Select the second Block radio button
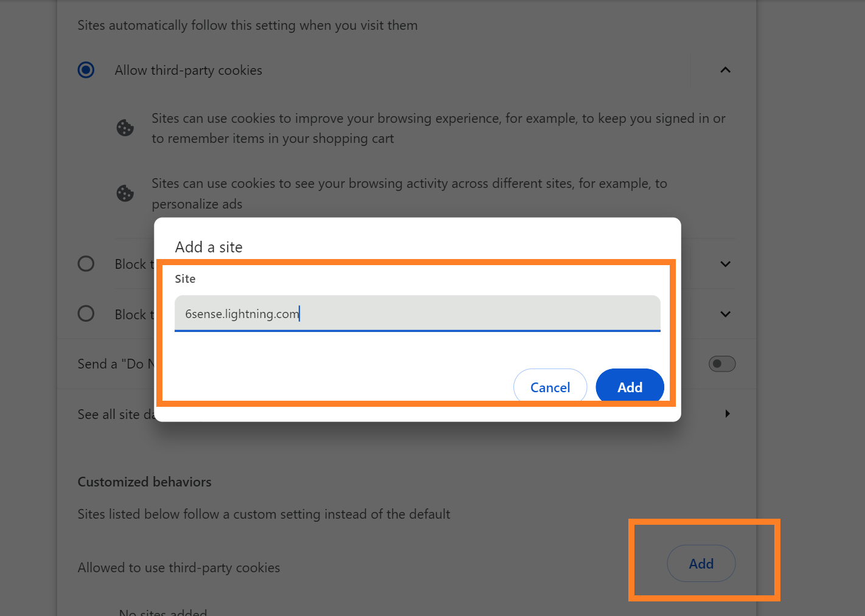The width and height of the screenshot is (865, 616). 86,313
